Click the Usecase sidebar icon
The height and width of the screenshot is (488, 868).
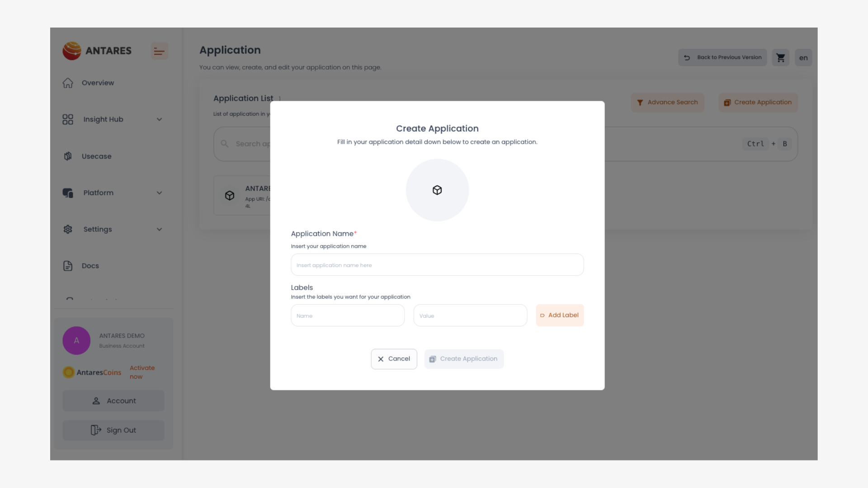(68, 156)
